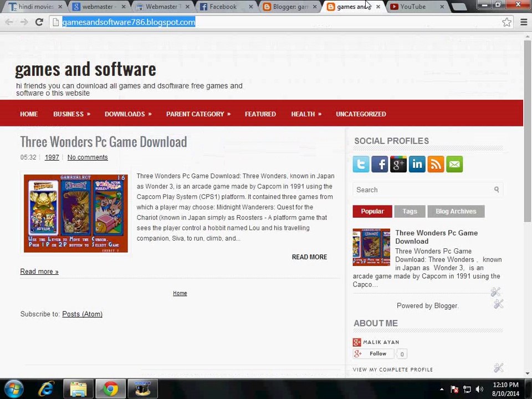Viewport: 532px width, 399px height.
Task: Click the search magnifier icon in sidebar
Action: 497,190
